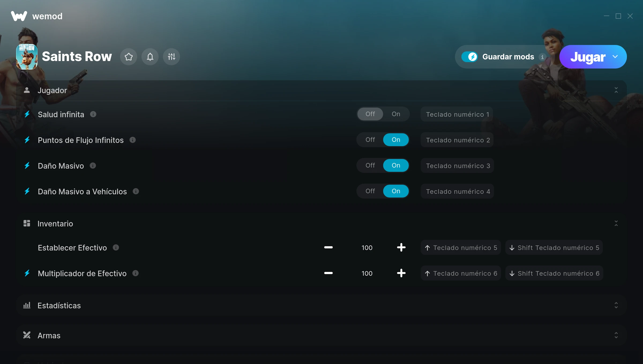Select On for Daño Masivo
The width and height of the screenshot is (643, 364).
(x=396, y=165)
